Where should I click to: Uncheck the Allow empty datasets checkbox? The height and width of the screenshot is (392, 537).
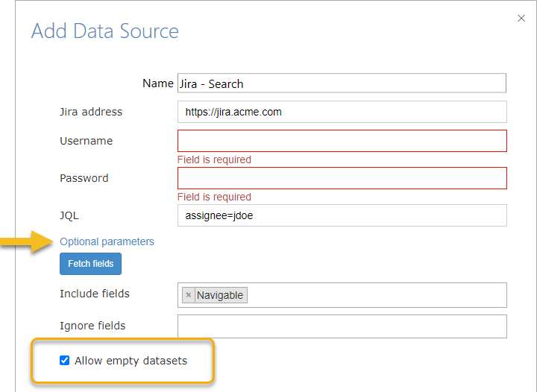click(64, 360)
